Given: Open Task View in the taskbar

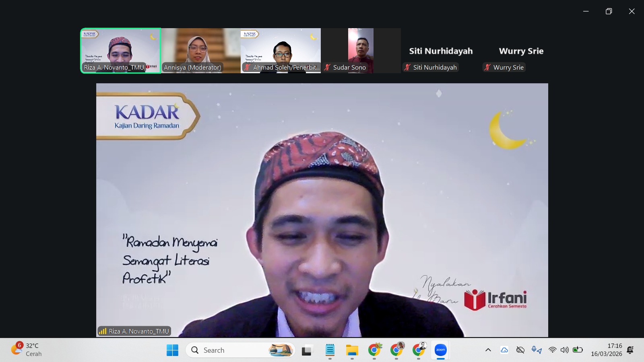Looking at the screenshot, I should click(308, 350).
